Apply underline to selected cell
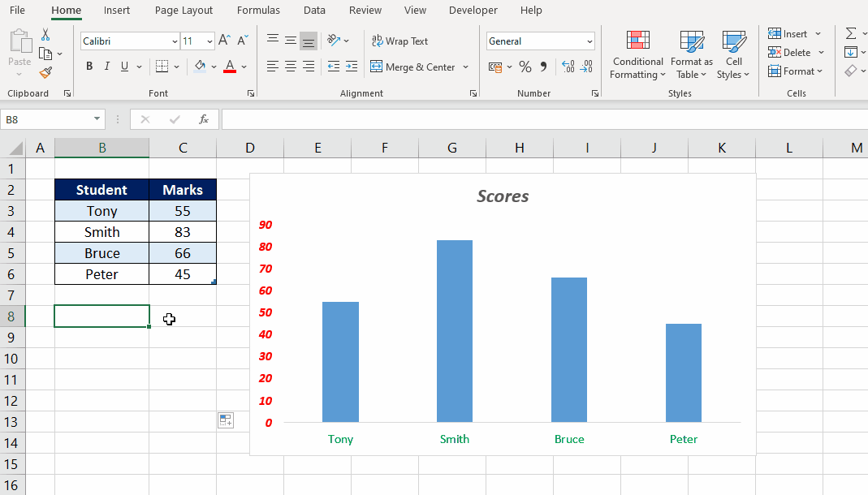The height and width of the screenshot is (495, 868). pos(122,67)
